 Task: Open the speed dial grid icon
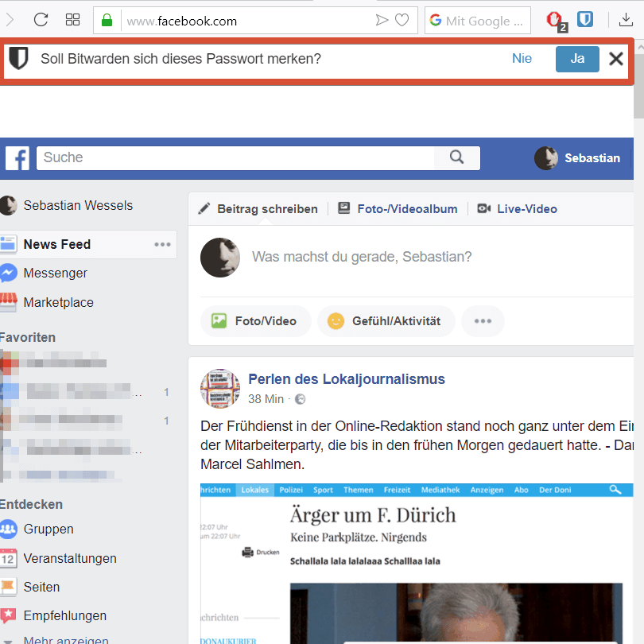point(72,19)
